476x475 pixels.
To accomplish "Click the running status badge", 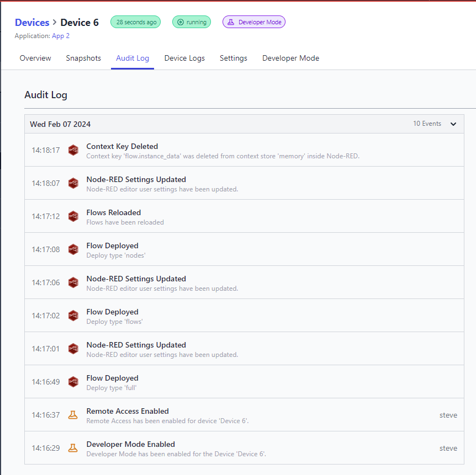I will (192, 22).
